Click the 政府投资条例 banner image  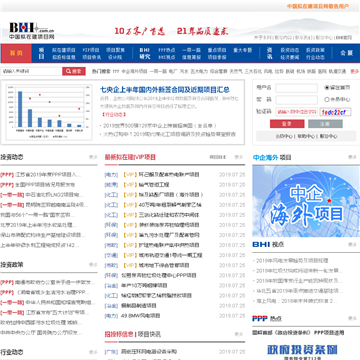tap(302, 350)
